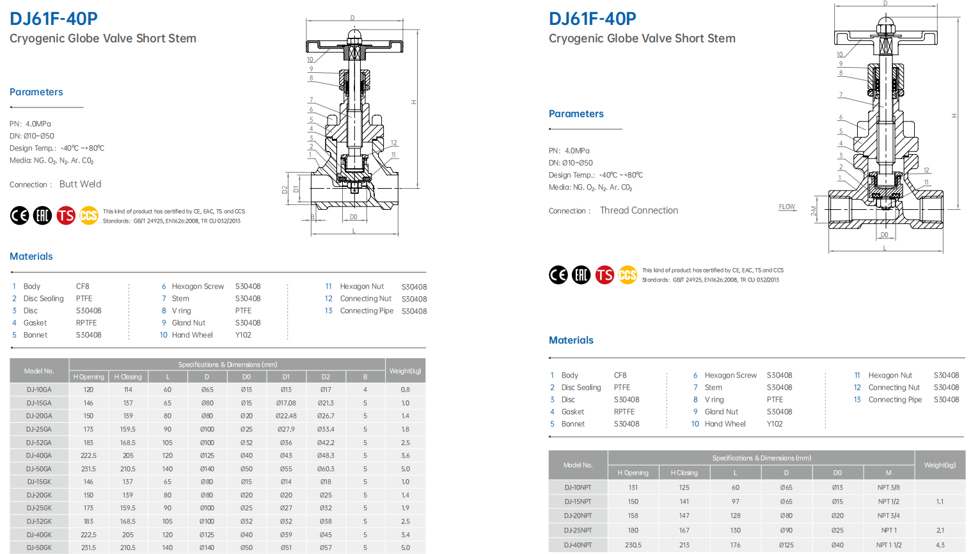
Task: Click the EAC logo on the Thread Connection page
Action: tap(581, 275)
